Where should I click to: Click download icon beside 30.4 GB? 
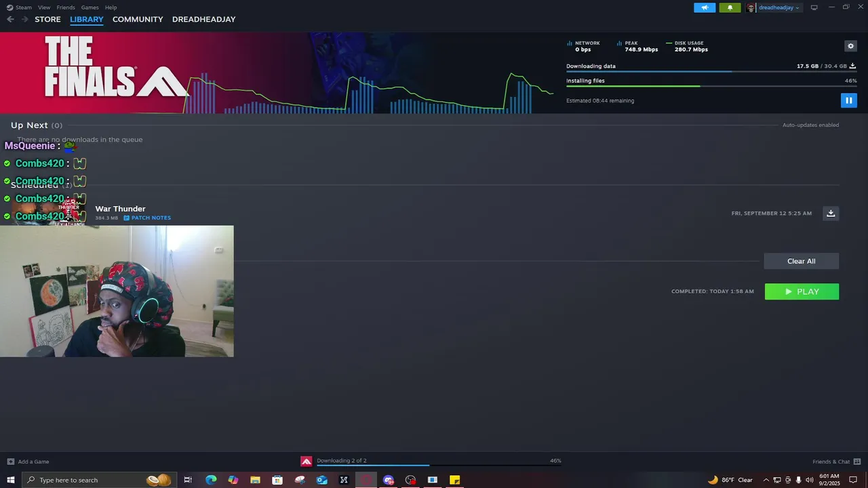pyautogui.click(x=852, y=66)
